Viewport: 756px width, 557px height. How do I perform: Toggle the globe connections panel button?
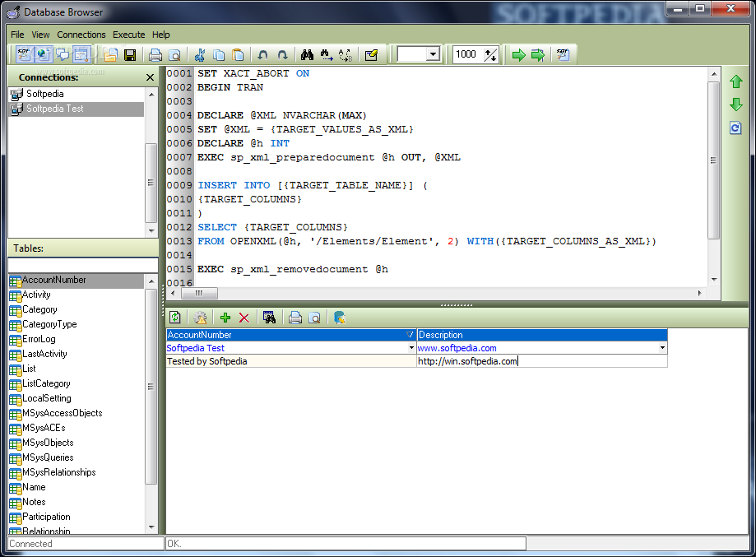point(43,54)
